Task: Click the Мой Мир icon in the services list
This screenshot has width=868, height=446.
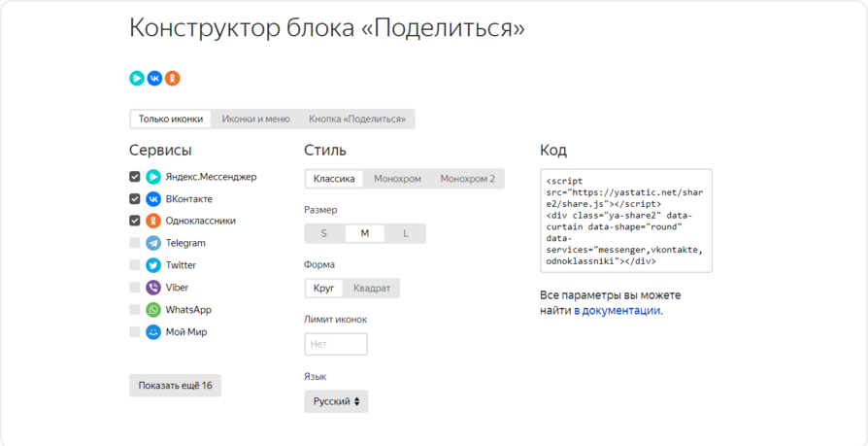Action: tap(153, 332)
